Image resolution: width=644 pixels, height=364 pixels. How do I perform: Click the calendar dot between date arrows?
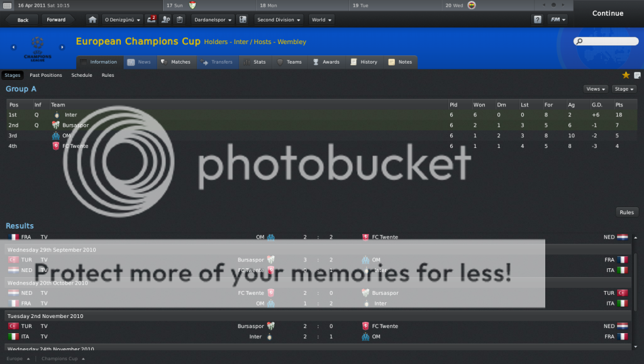(553, 5)
